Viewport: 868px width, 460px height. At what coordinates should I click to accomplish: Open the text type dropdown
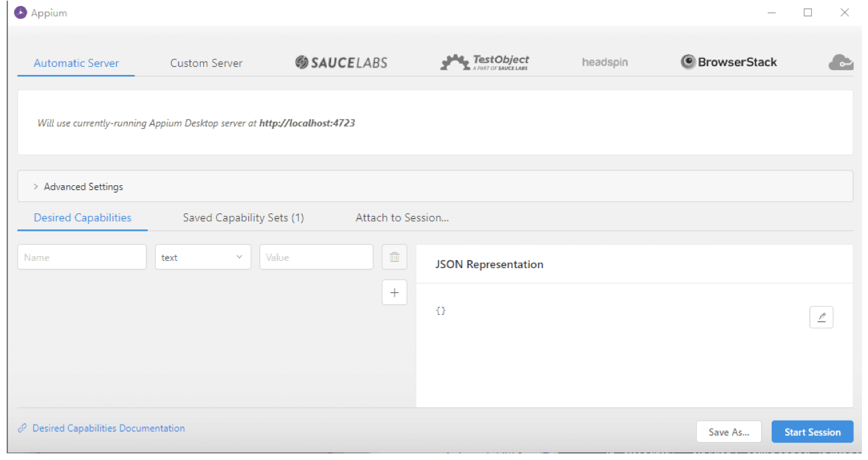pos(203,257)
